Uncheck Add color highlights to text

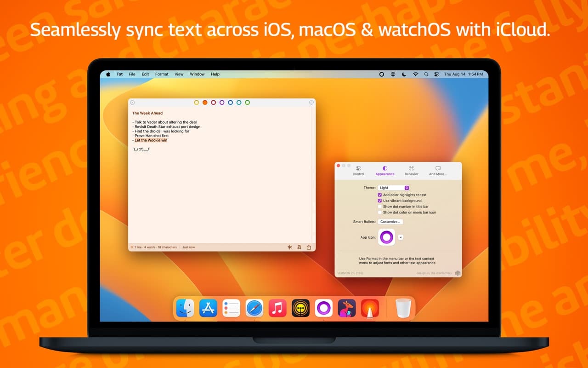pyautogui.click(x=380, y=195)
